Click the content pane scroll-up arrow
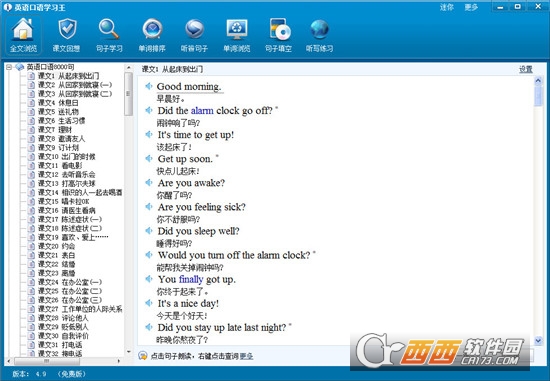This screenshot has width=550, height=381. [x=538, y=81]
